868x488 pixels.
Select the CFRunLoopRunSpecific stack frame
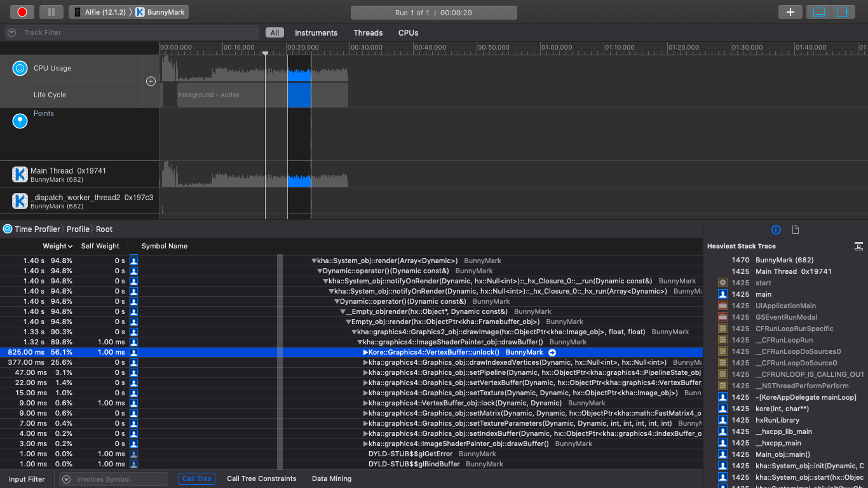(x=785, y=329)
